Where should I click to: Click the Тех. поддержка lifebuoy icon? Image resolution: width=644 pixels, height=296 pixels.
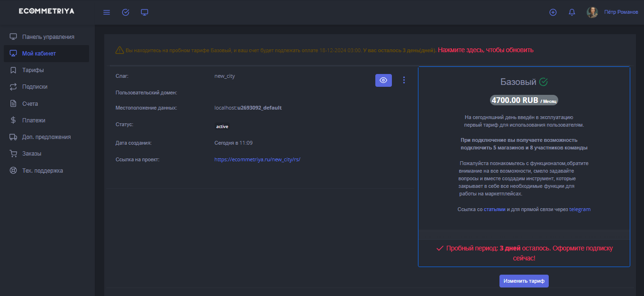tap(13, 171)
